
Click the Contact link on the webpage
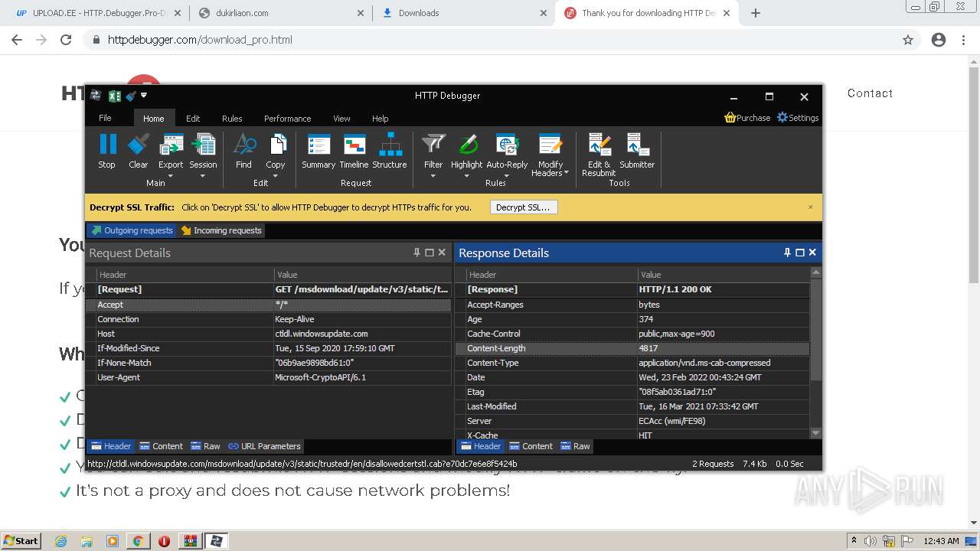coord(870,93)
